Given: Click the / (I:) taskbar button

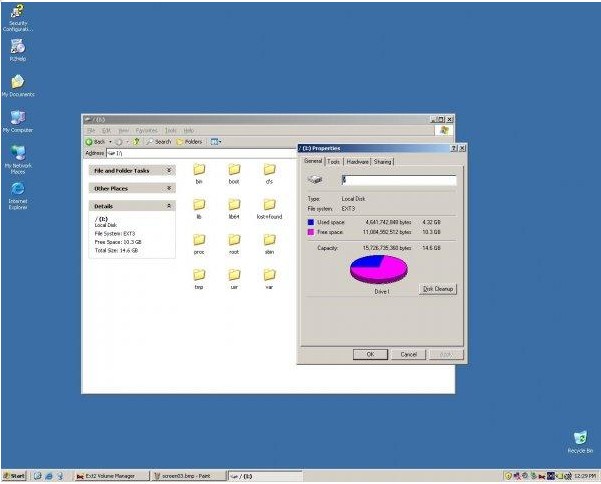Looking at the screenshot, I should click(x=265, y=476).
